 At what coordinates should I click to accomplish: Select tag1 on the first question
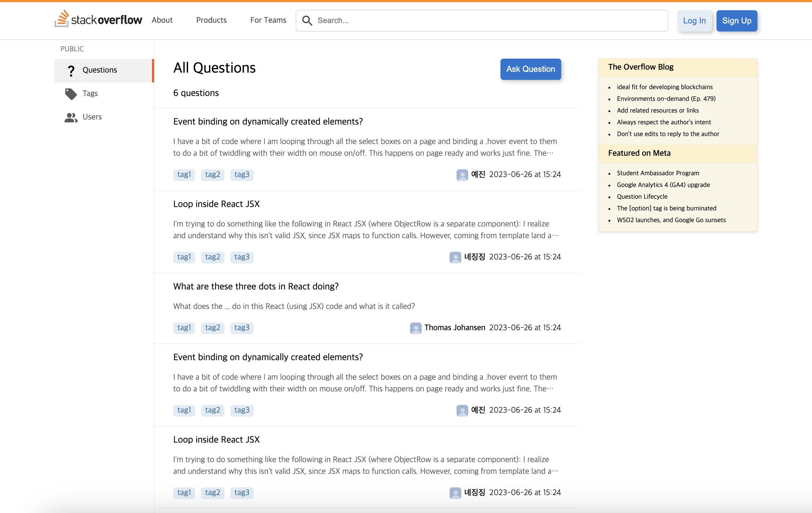184,175
